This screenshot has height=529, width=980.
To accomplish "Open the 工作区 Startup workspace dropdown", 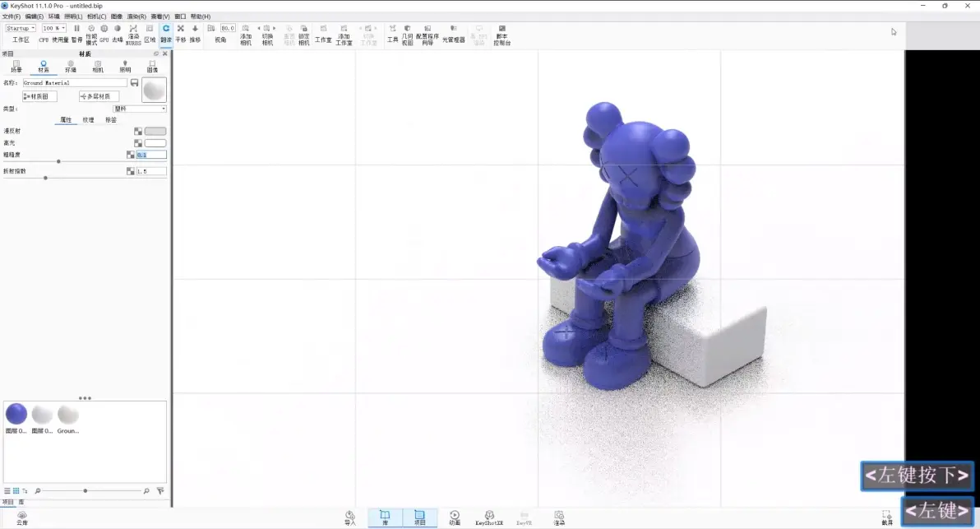I will (x=20, y=28).
